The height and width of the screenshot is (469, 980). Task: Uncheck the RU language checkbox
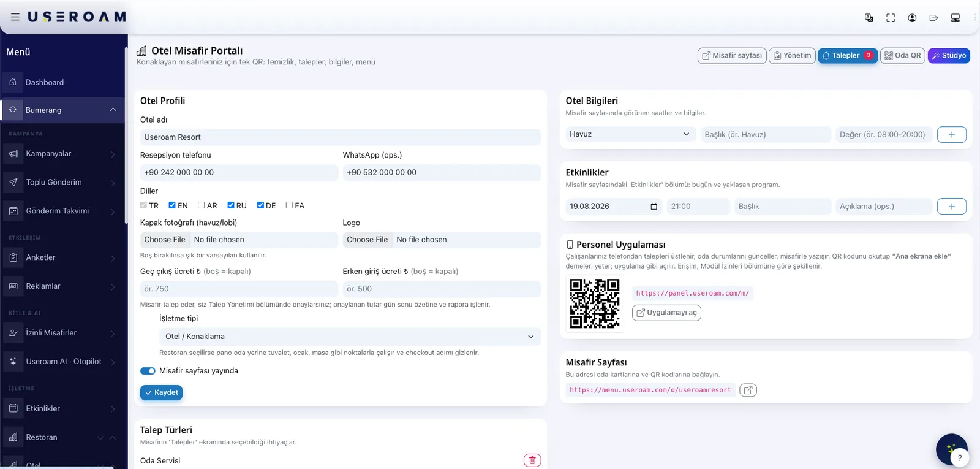[231, 205]
